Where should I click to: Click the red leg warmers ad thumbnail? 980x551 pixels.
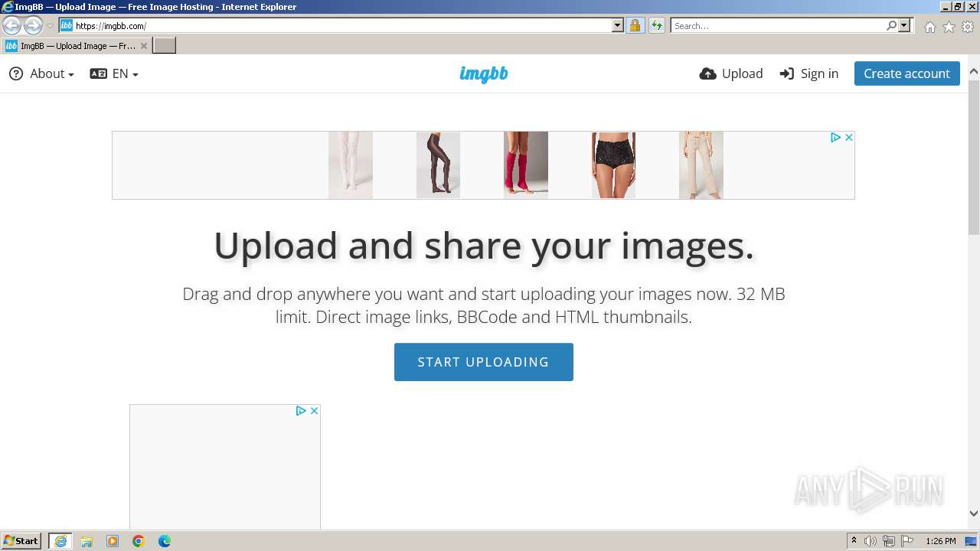click(526, 165)
